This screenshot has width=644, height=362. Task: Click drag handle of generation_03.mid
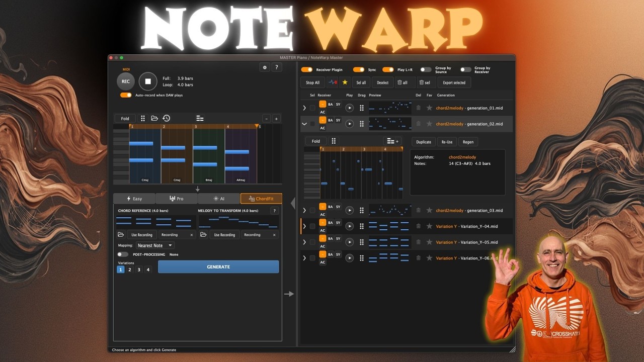361,210
